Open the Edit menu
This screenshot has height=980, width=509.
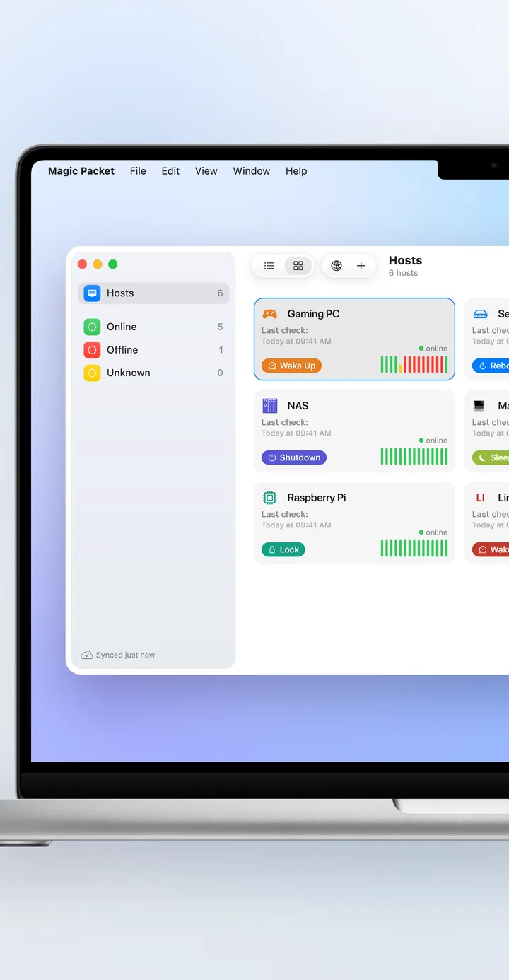click(x=170, y=171)
